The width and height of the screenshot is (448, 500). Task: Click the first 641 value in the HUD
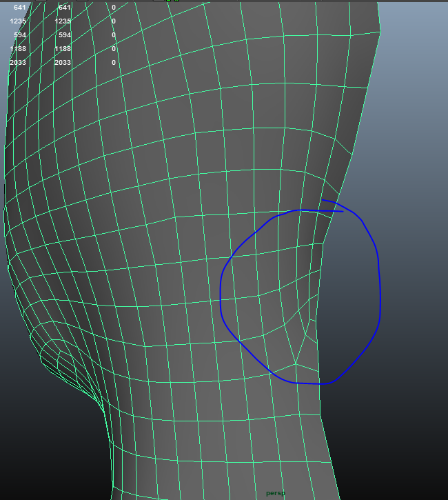pyautogui.click(x=19, y=8)
